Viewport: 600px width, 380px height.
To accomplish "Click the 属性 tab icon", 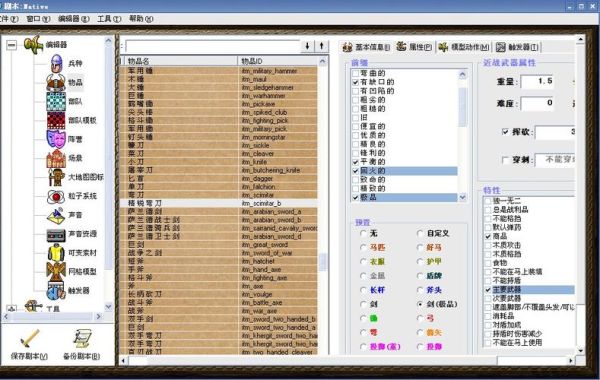I will pos(401,47).
